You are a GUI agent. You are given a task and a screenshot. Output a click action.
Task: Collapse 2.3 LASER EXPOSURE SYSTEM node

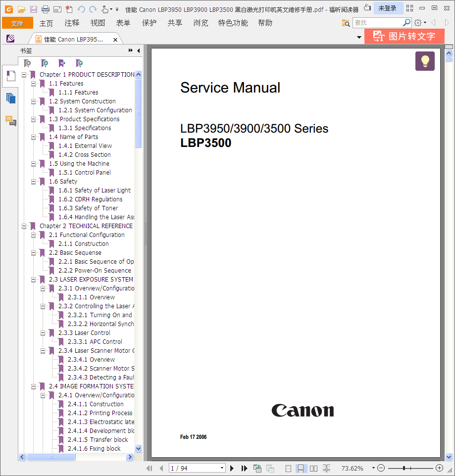tap(33, 280)
